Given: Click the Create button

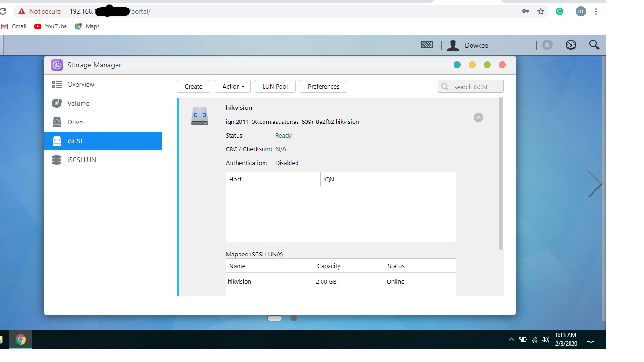Looking at the screenshot, I should click(193, 86).
